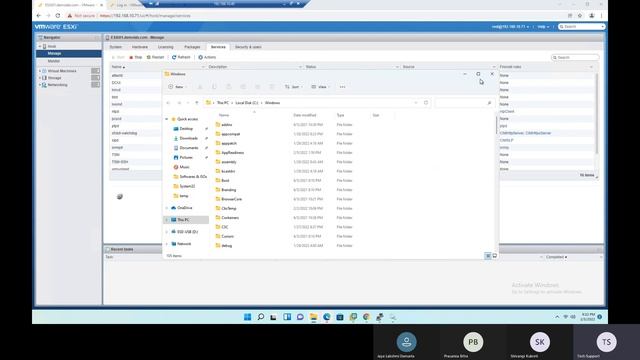Select the assembly folder
This screenshot has width=640, height=360.
point(229,162)
